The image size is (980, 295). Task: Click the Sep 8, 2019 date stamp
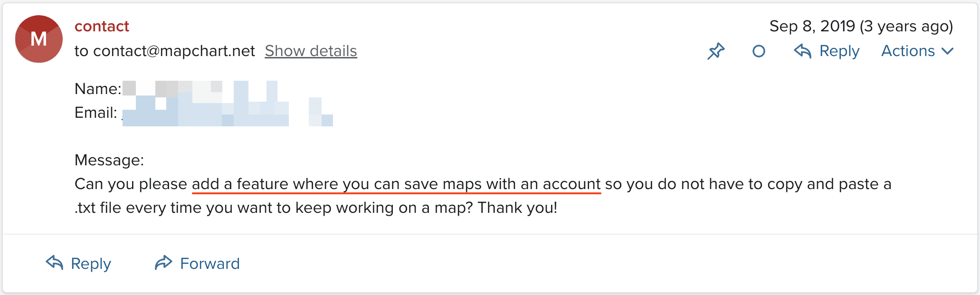pyautogui.click(x=861, y=26)
